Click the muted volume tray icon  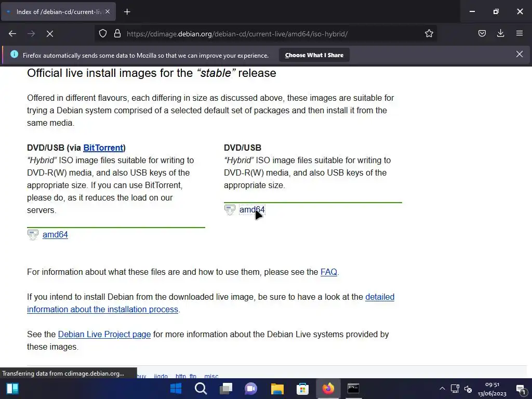click(x=468, y=389)
